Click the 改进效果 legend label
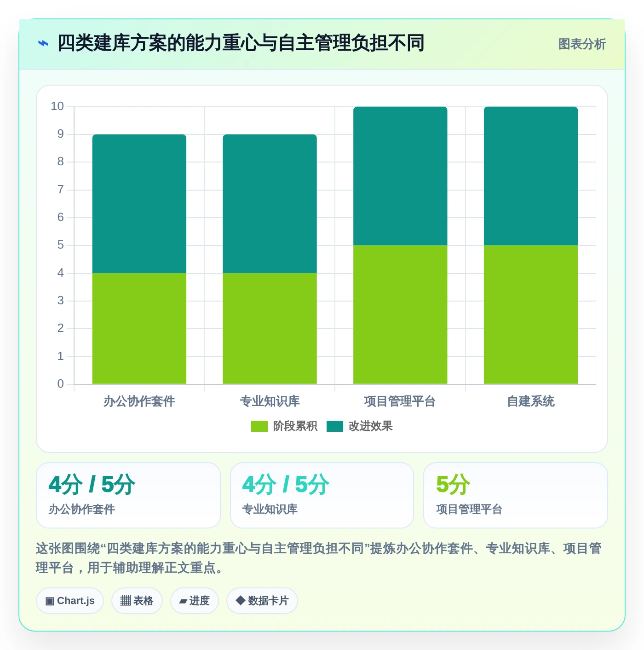The width and height of the screenshot is (644, 650). [371, 426]
